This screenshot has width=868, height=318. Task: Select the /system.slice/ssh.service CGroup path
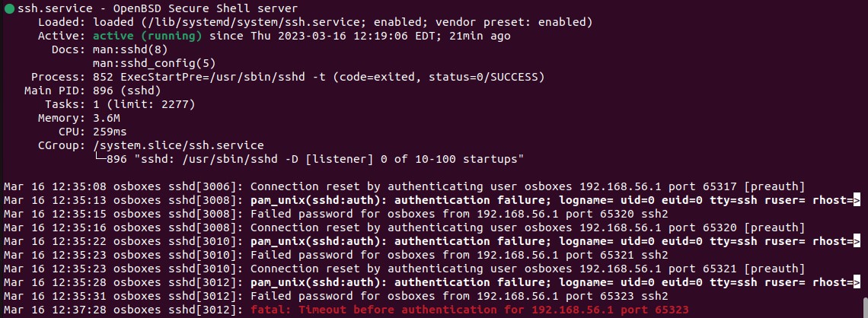click(179, 146)
